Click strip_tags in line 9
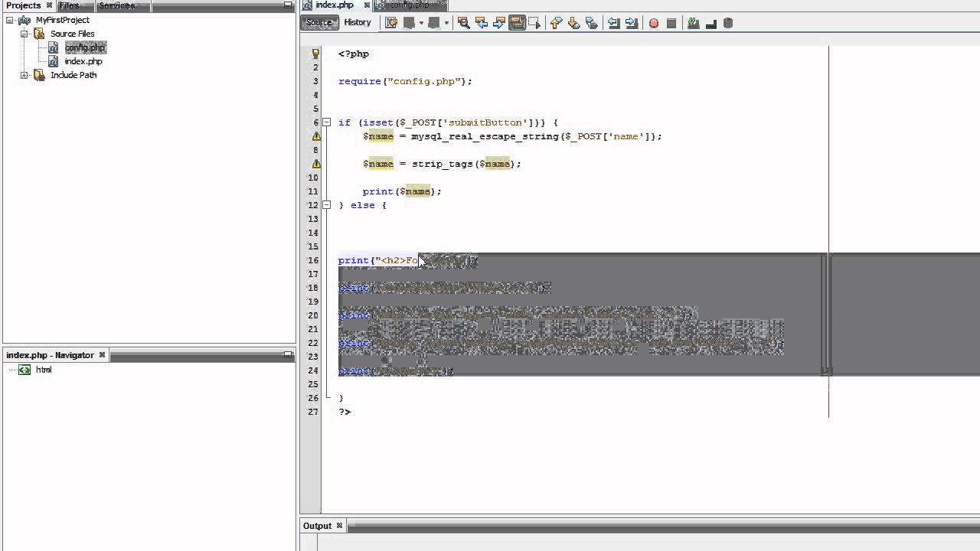980x551 pixels. pyautogui.click(x=443, y=164)
